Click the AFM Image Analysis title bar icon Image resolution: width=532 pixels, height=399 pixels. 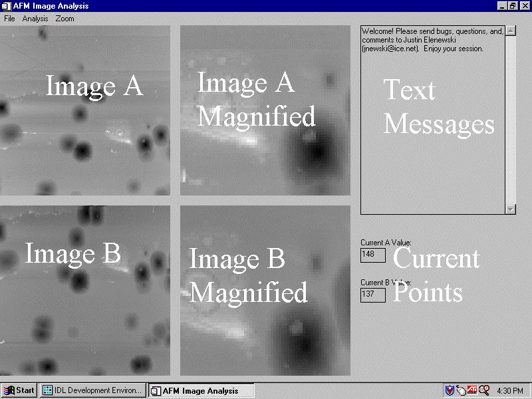[x=6, y=6]
